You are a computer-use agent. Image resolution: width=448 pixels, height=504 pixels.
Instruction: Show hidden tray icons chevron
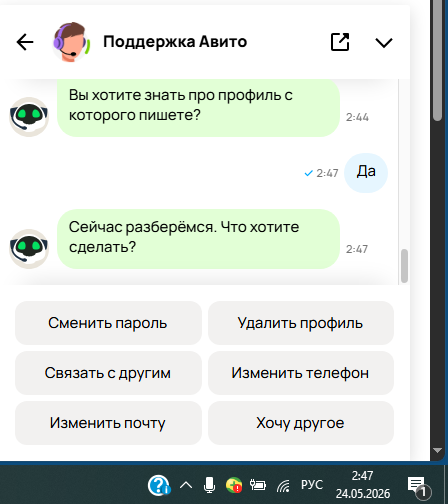point(186,485)
